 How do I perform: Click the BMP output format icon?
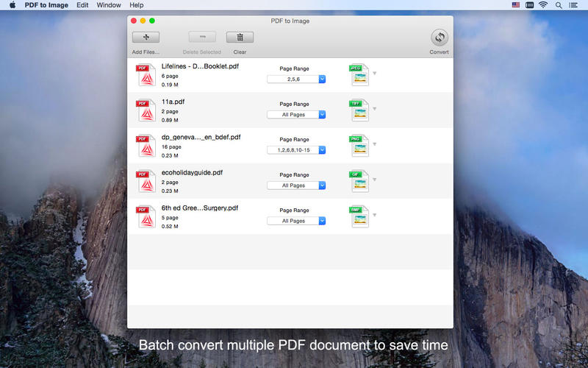(x=359, y=216)
